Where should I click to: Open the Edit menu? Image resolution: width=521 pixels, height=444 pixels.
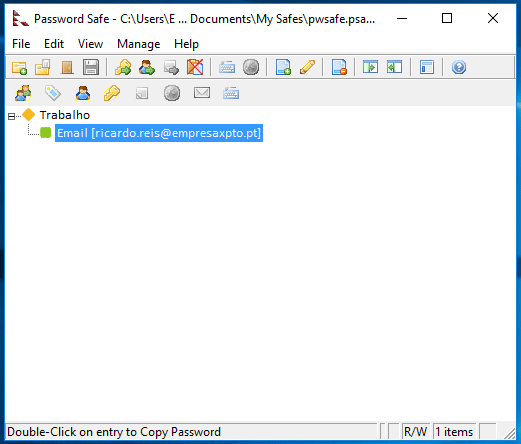pos(54,44)
